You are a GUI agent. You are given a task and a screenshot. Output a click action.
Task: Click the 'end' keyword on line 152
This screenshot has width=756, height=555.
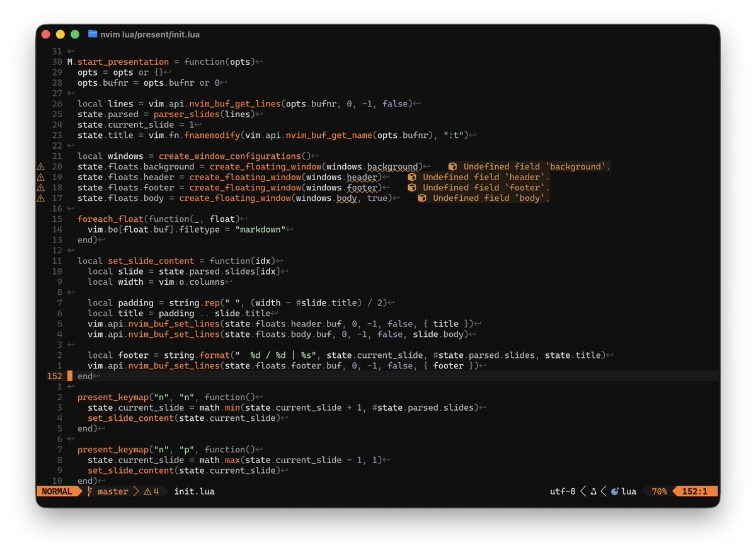(x=85, y=376)
